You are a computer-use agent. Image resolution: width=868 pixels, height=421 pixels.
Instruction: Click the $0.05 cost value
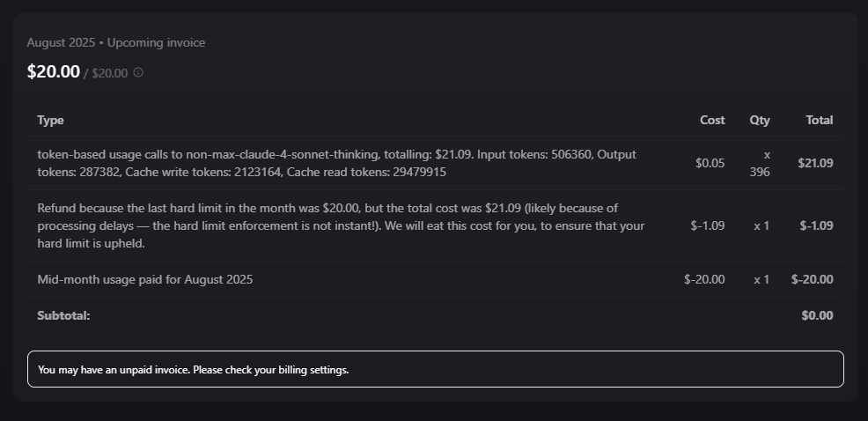point(710,163)
